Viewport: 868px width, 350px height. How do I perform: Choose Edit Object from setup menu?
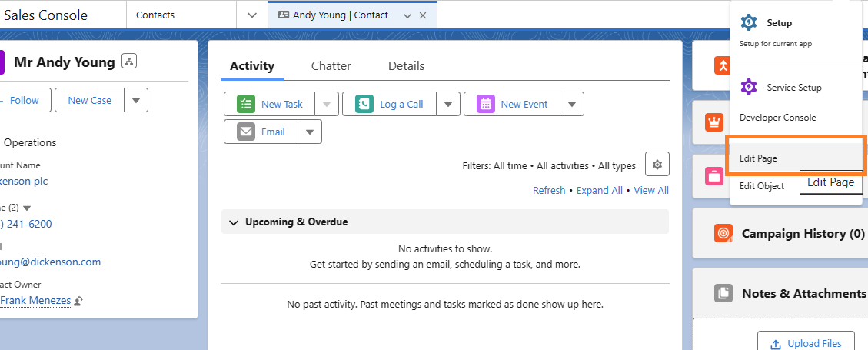(x=762, y=186)
